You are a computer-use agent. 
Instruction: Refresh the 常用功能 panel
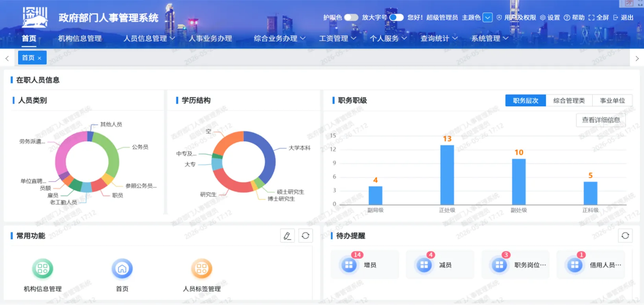(305, 236)
